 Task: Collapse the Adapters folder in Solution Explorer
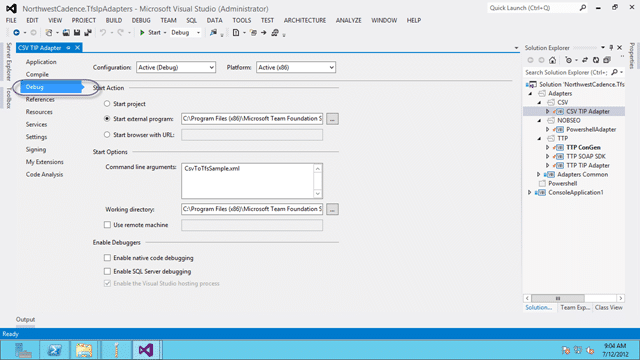pos(531,94)
